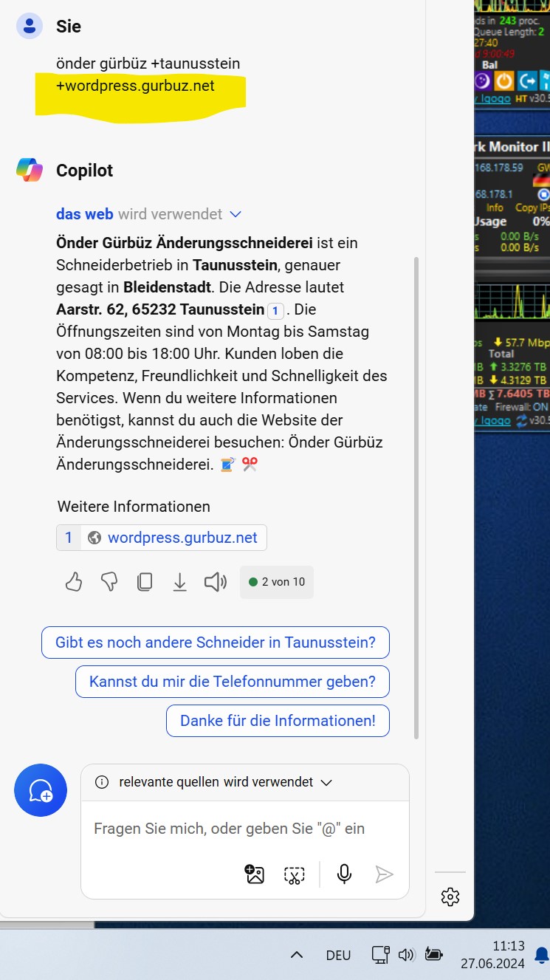The image size is (550, 980).
Task: Expand the 'relevante quellen wird verwendet' selector
Action: [326, 782]
